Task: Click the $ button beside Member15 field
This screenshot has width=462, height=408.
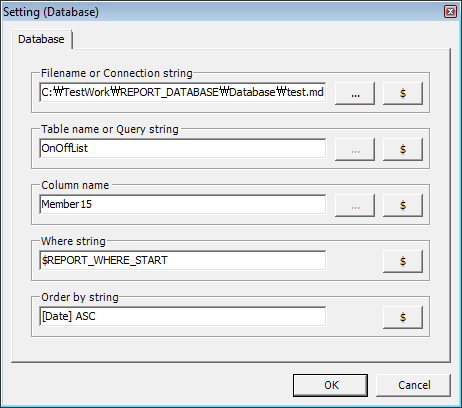Action: pyautogui.click(x=403, y=205)
